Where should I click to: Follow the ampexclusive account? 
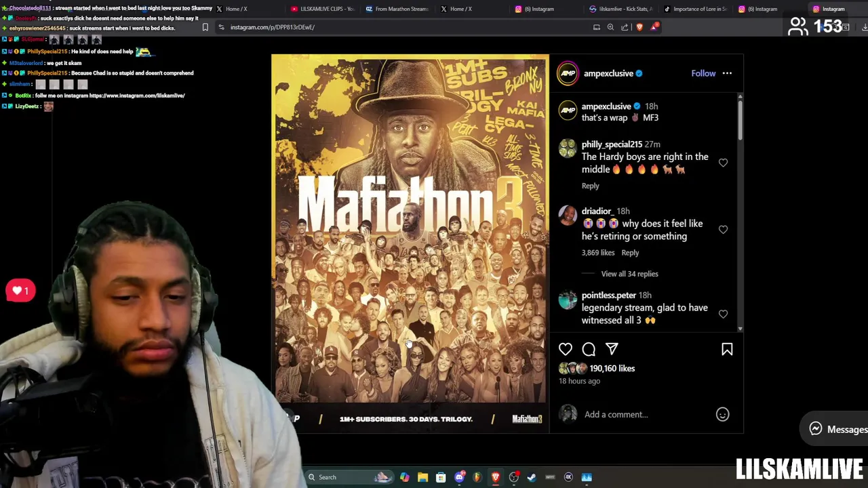[703, 73]
